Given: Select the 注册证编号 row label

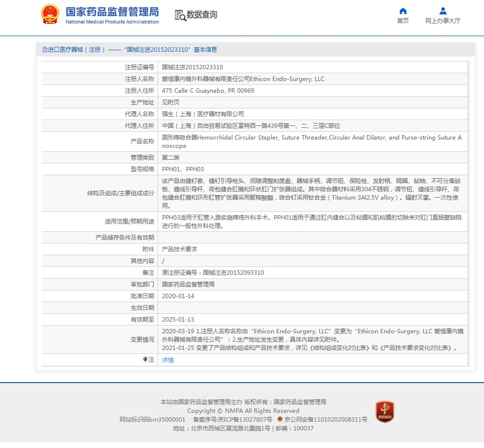Looking at the screenshot, I should [x=139, y=67].
